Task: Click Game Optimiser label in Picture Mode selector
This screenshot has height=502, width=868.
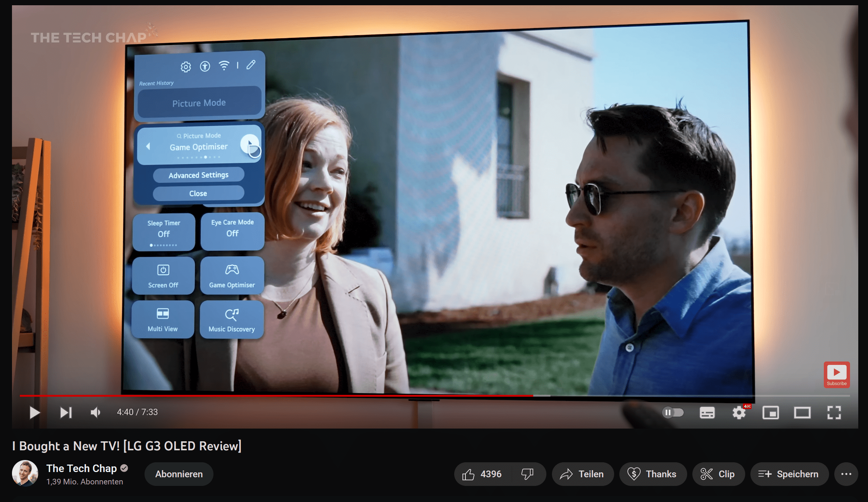Action: tap(198, 147)
